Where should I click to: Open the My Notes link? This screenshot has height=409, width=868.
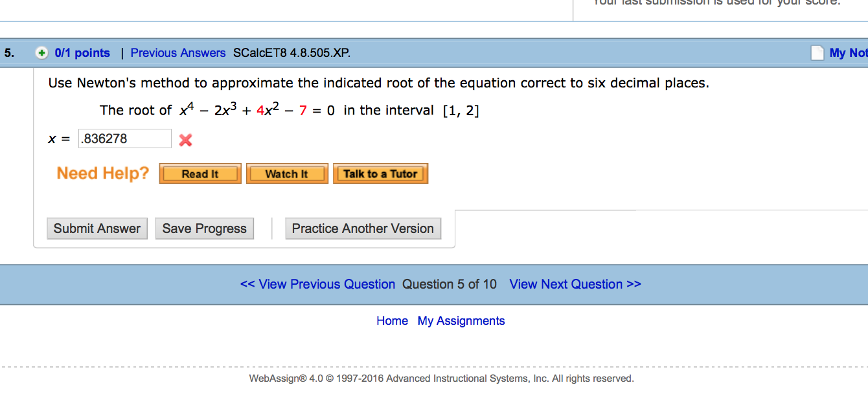pyautogui.click(x=848, y=53)
